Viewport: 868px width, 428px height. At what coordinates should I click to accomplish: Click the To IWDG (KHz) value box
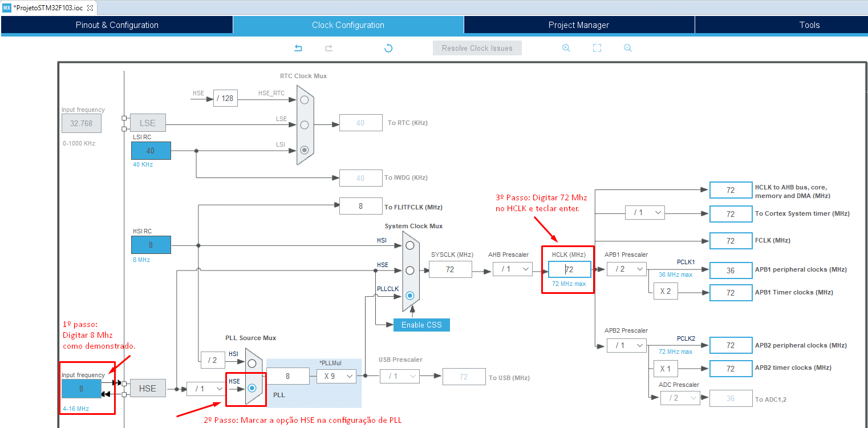click(360, 178)
